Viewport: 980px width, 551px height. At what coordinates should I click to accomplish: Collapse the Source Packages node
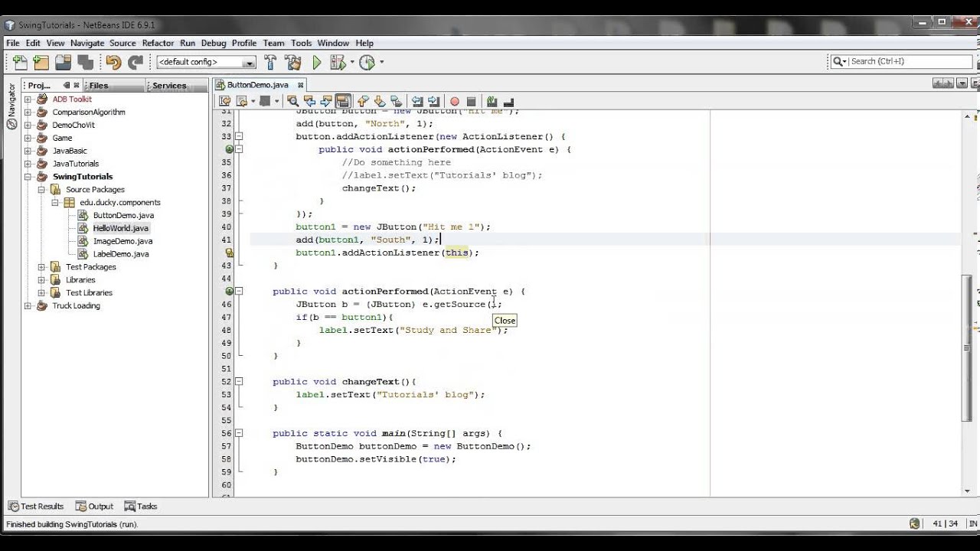click(41, 190)
